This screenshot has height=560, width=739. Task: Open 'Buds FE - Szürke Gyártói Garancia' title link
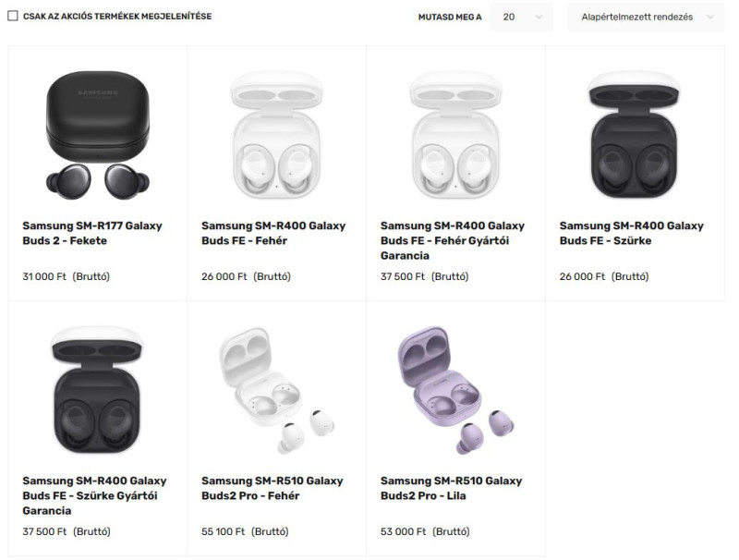[x=95, y=495]
